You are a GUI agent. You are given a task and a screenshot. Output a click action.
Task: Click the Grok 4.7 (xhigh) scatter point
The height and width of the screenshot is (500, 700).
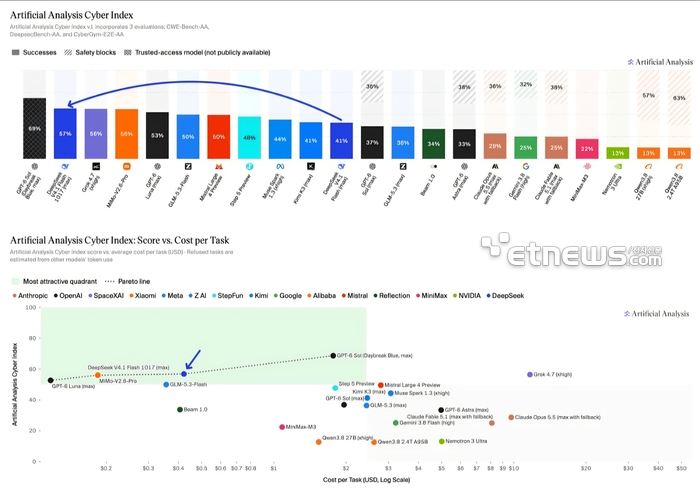point(529,375)
